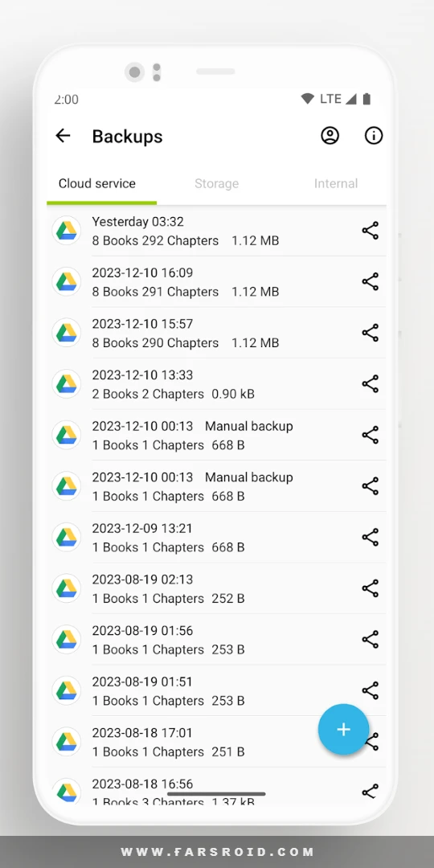The width and height of the screenshot is (434, 868).
Task: Open the info icon in header
Action: (374, 136)
